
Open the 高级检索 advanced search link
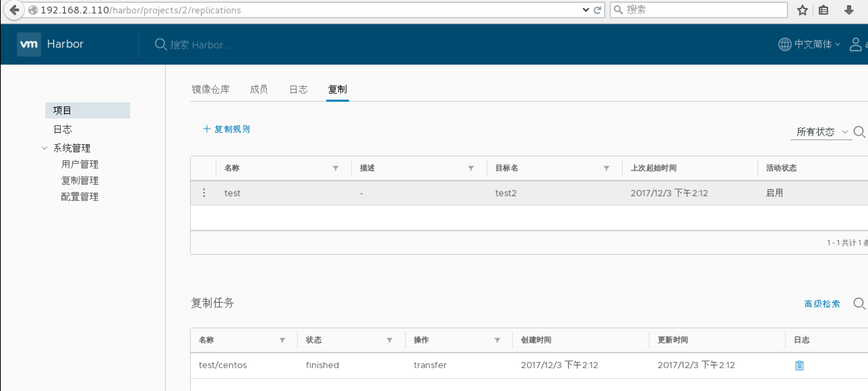point(822,304)
